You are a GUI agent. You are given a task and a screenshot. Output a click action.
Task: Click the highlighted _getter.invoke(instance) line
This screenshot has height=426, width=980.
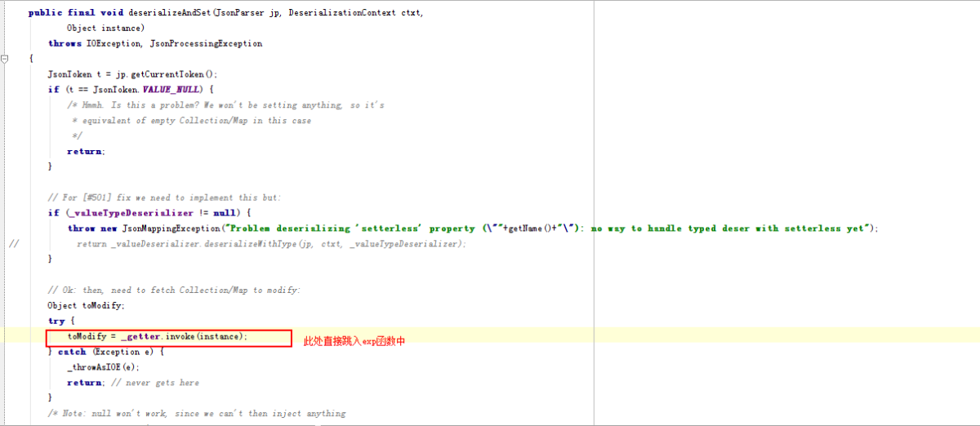click(x=157, y=336)
